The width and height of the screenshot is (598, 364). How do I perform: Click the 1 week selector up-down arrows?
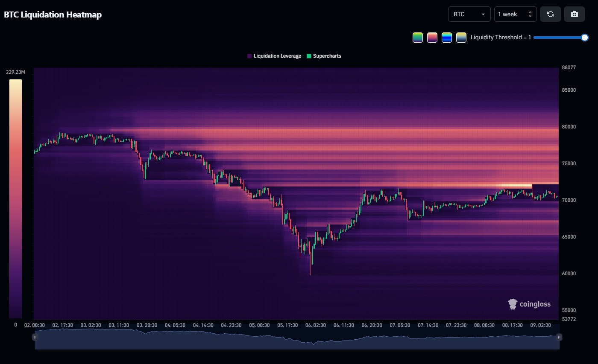(x=530, y=14)
